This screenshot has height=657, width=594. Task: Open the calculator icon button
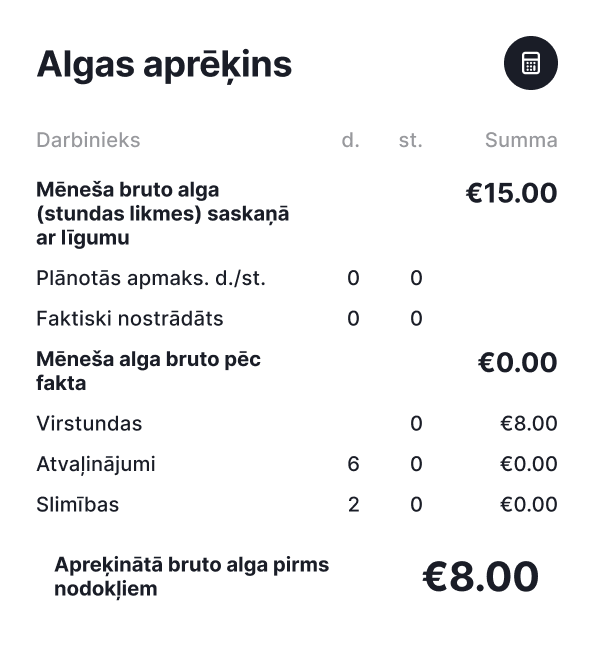tap(530, 63)
